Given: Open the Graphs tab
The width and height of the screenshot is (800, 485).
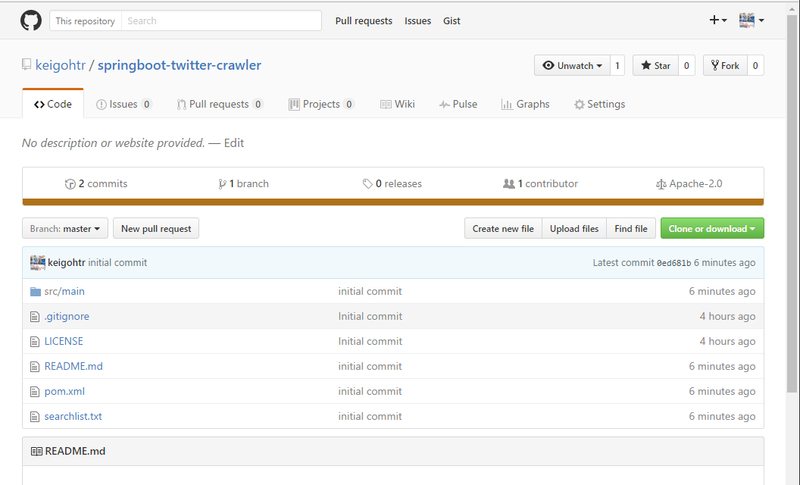Looking at the screenshot, I should 526,104.
